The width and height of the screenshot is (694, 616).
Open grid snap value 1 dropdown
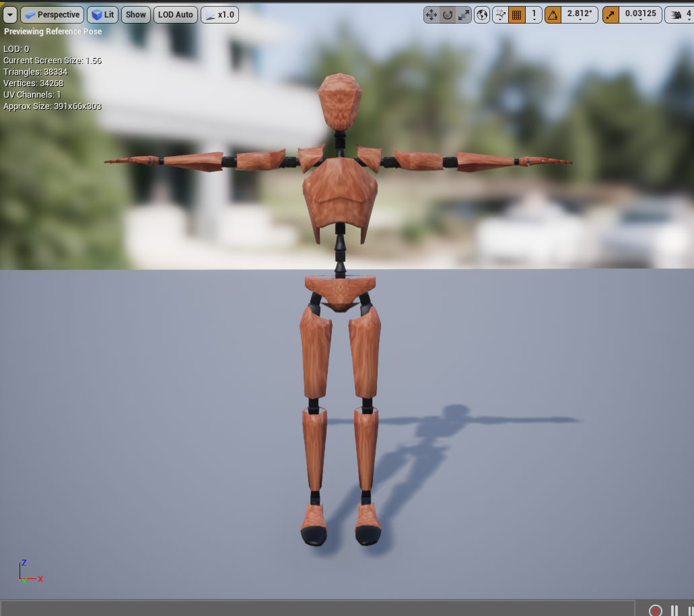[534, 15]
